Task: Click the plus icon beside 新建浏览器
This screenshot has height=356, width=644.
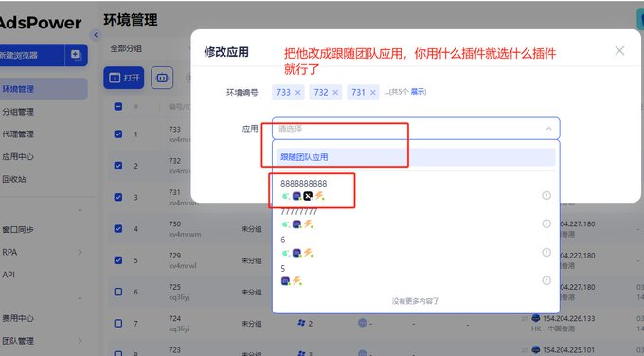Action: point(76,55)
